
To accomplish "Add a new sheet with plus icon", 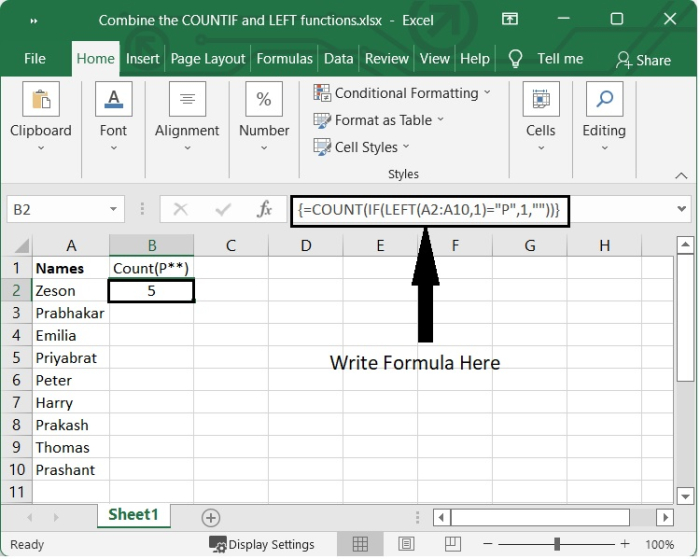I will tap(210, 518).
